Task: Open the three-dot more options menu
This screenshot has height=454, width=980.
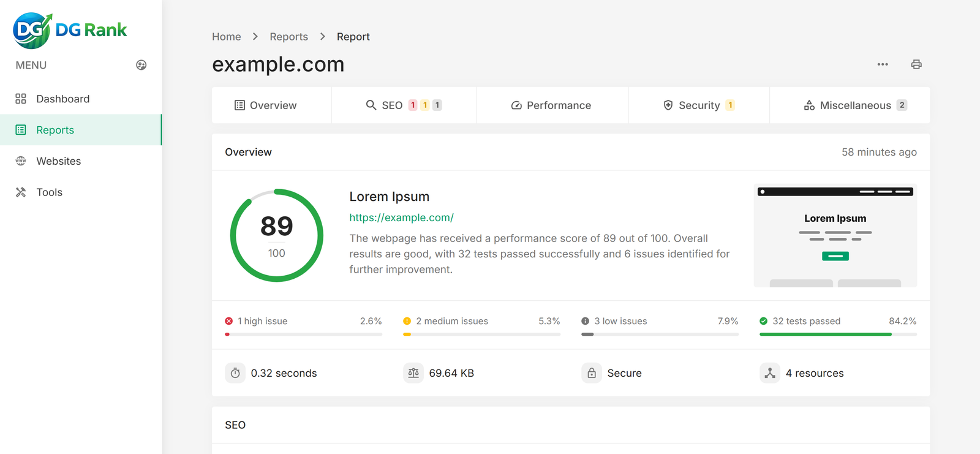Action: [x=882, y=64]
